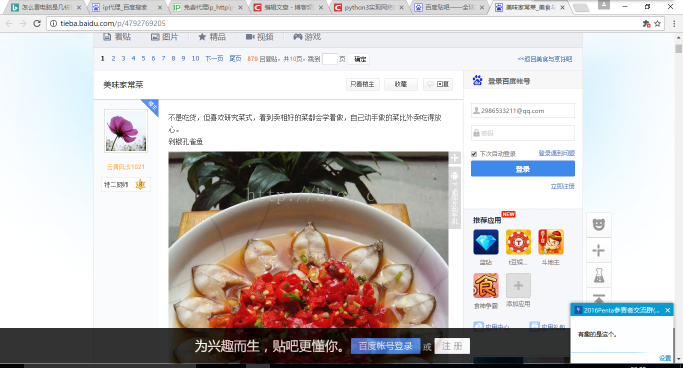Close the 2016Penta chat popup
The image size is (683, 368).
click(x=667, y=310)
